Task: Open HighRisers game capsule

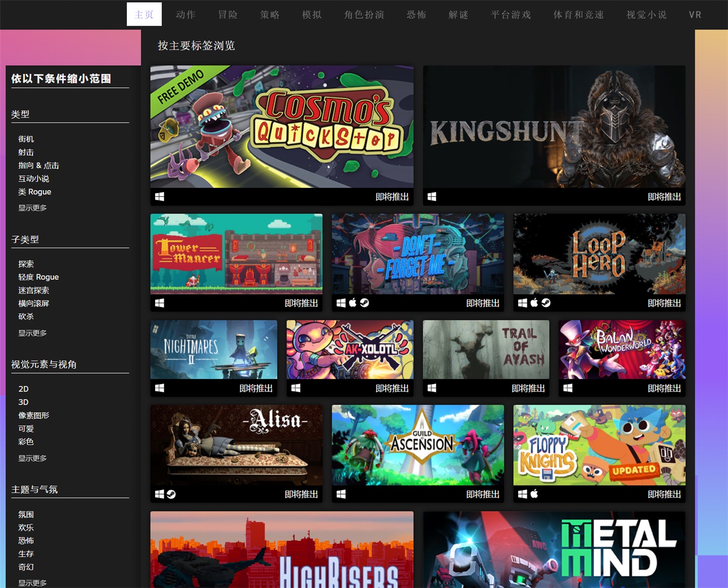Action: coord(282,550)
